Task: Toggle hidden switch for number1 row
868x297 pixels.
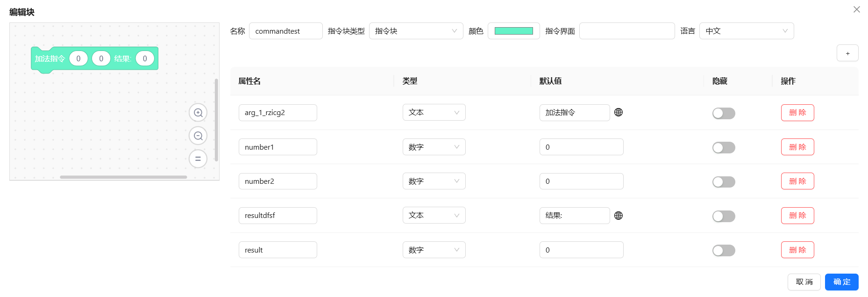Action: [x=724, y=147]
